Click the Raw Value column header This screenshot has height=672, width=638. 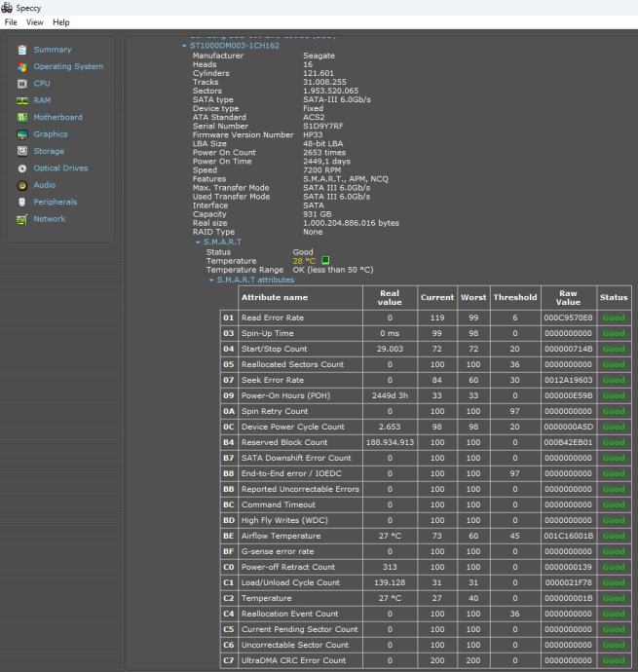point(568,297)
